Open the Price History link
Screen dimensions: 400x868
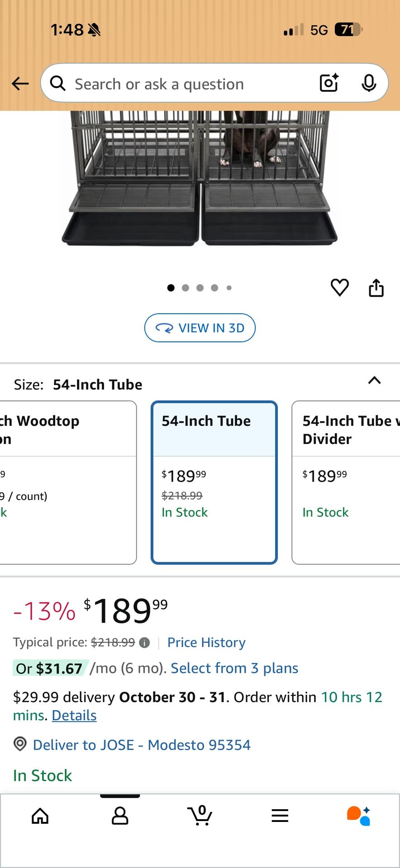206,642
